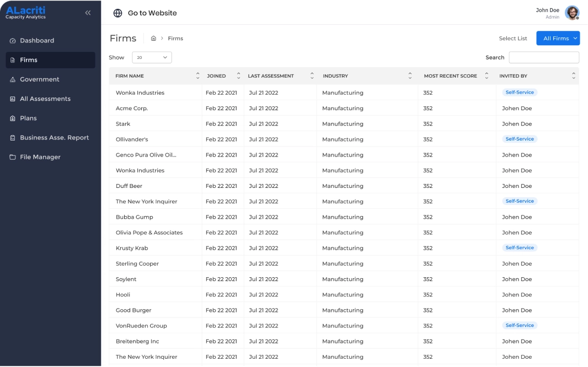The image size is (588, 367).
Task: Open the Wonka Industries firm in first row
Action: 140,93
